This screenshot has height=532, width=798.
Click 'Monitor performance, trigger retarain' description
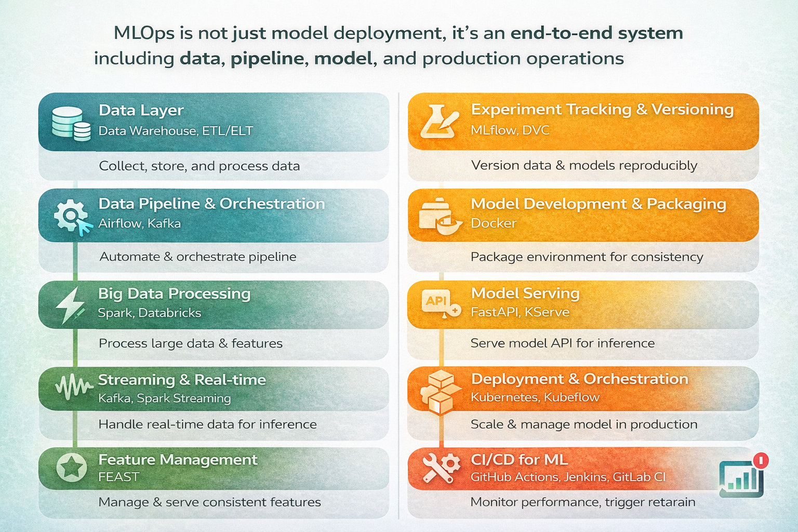click(x=582, y=502)
